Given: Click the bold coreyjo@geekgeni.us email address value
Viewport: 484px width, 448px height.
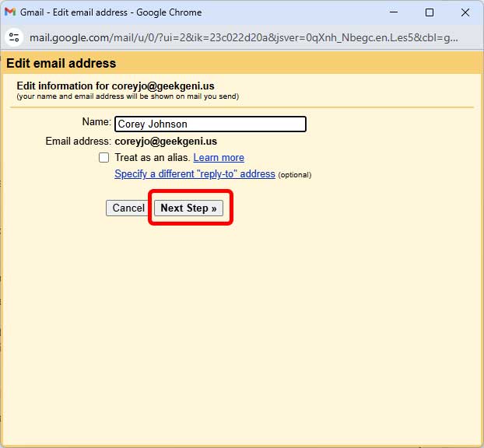Looking at the screenshot, I should (166, 142).
